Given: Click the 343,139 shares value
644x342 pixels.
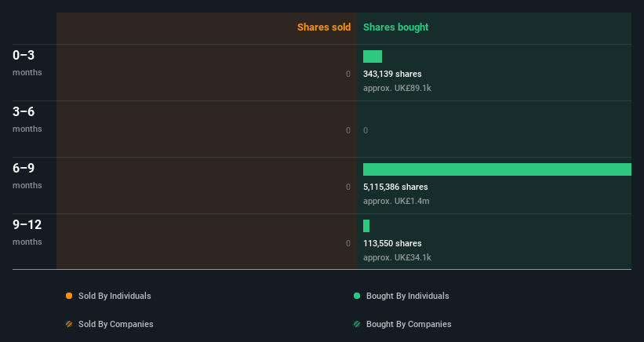Looking at the screenshot, I should tap(392, 74).
